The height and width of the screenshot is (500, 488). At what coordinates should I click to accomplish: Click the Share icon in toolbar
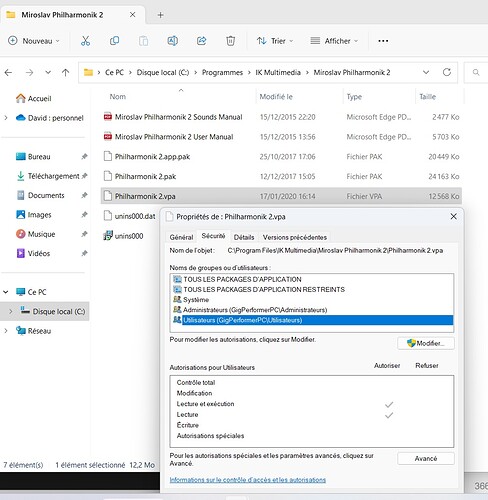201,41
